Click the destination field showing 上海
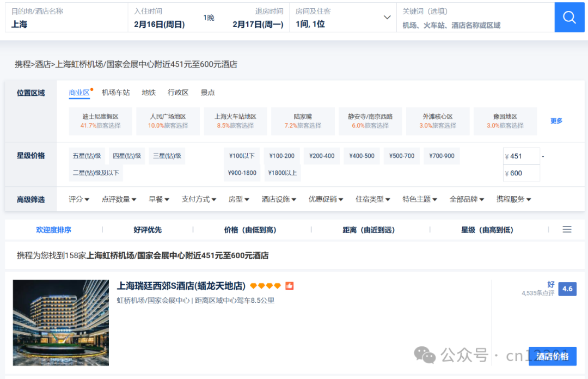 point(66,17)
